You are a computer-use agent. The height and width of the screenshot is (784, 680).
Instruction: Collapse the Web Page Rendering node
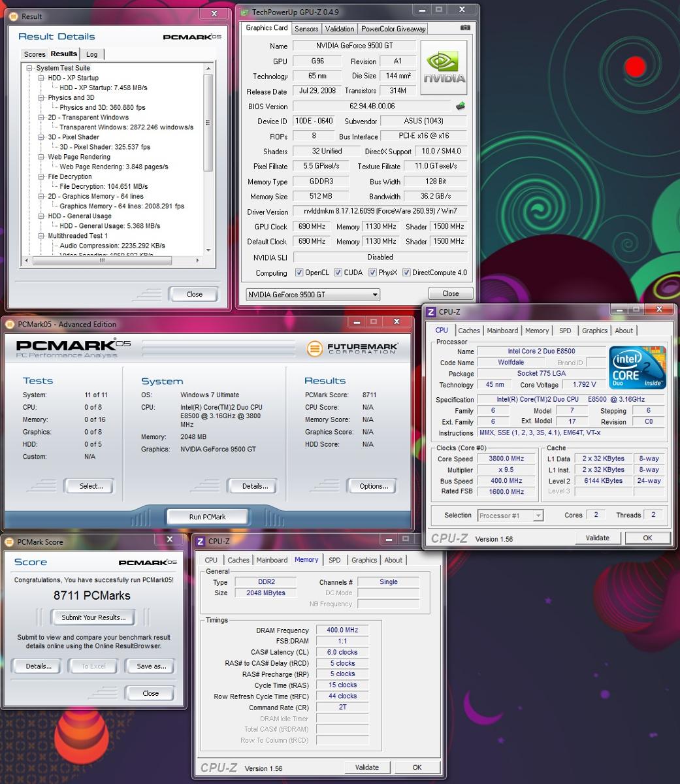pos(41,157)
